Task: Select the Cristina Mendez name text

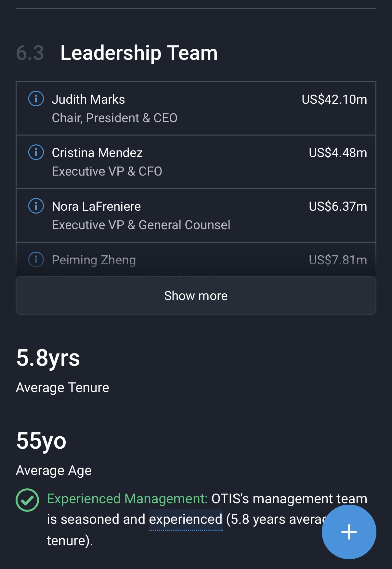Action: (97, 153)
